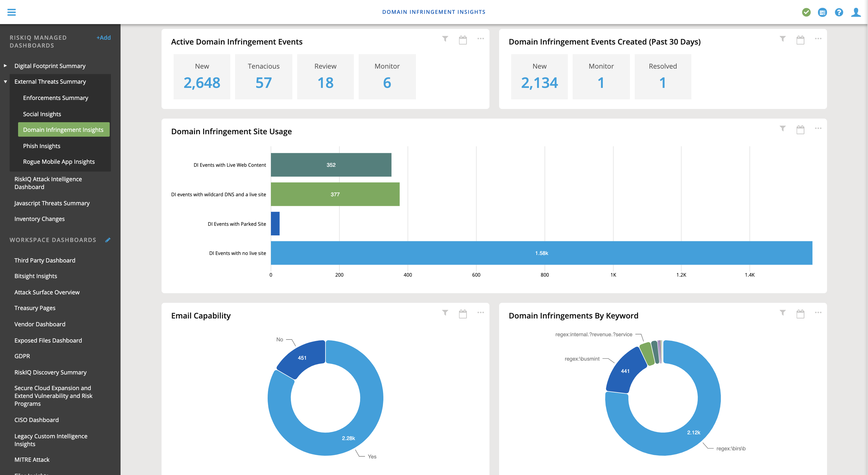Open the help question mark icon
The image size is (868, 475).
click(839, 12)
